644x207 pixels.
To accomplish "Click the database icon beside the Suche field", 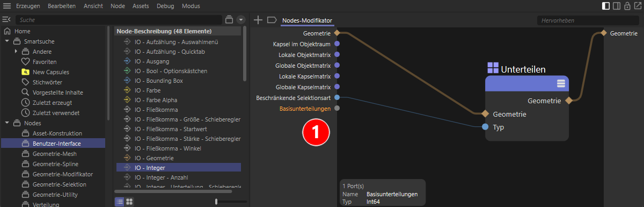I will click(x=229, y=19).
